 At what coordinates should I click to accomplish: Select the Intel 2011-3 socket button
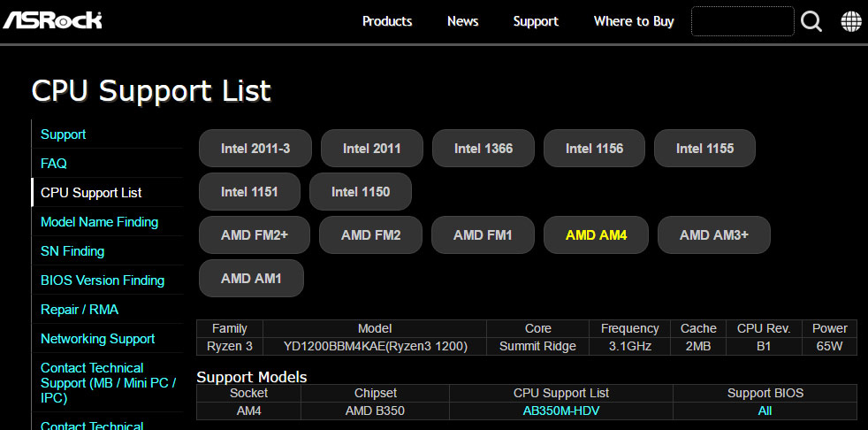pyautogui.click(x=255, y=149)
